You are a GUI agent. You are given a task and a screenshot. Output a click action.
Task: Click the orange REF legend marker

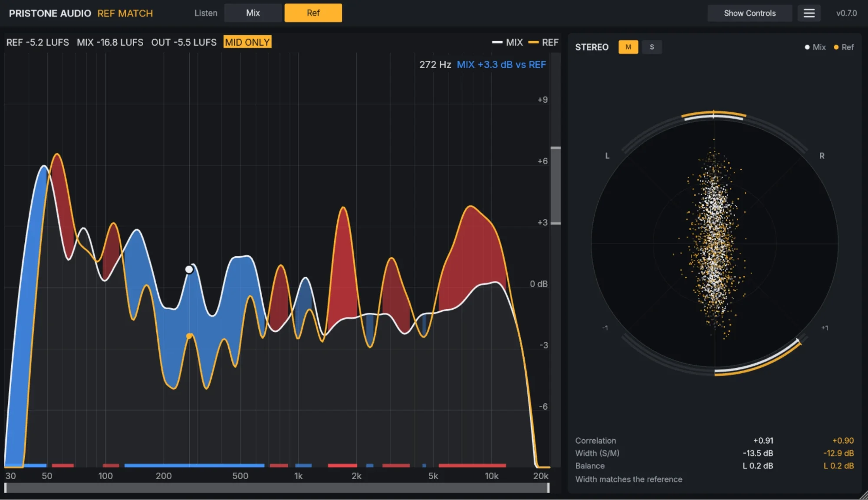point(533,42)
